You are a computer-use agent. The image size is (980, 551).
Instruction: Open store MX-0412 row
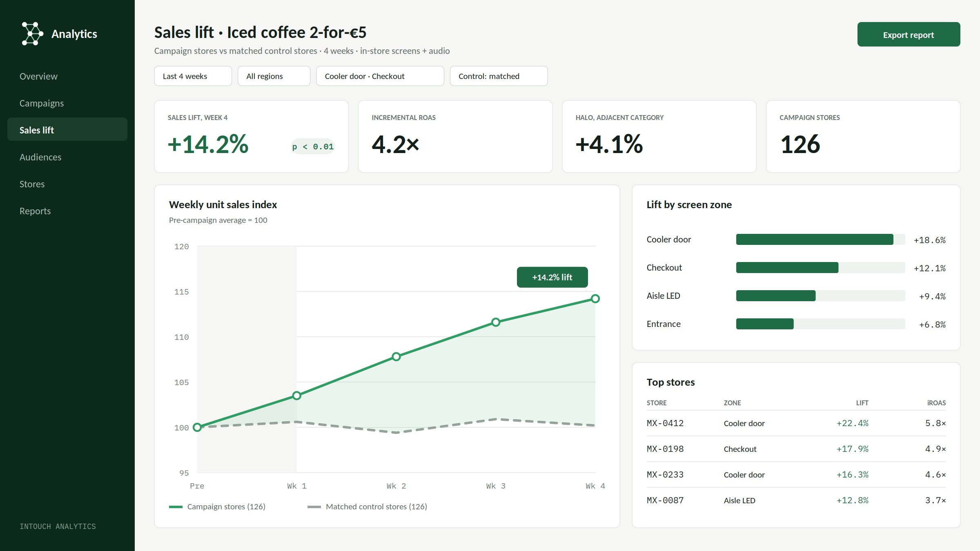point(796,423)
